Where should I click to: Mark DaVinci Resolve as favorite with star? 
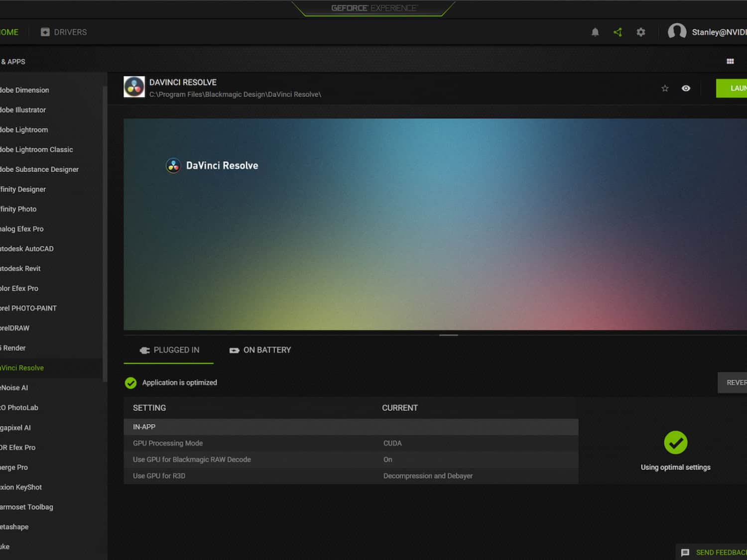click(x=665, y=88)
